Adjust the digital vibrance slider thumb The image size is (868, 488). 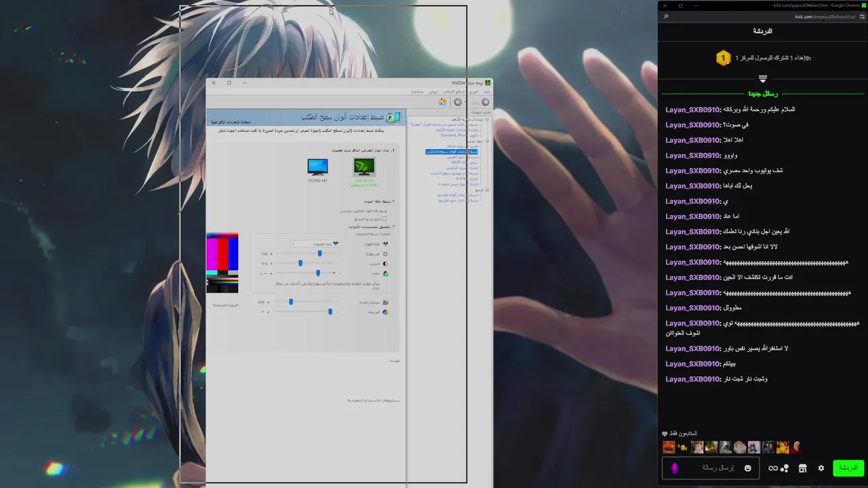[291, 302]
